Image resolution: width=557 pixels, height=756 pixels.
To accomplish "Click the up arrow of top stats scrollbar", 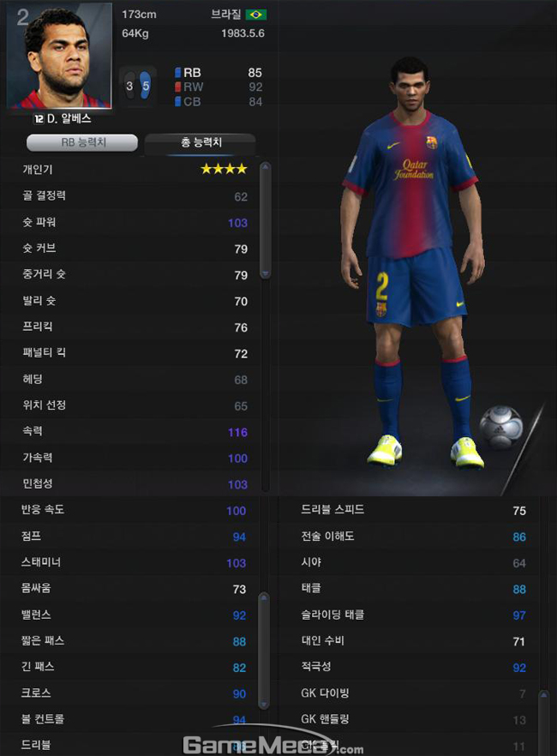I will 265,168.
